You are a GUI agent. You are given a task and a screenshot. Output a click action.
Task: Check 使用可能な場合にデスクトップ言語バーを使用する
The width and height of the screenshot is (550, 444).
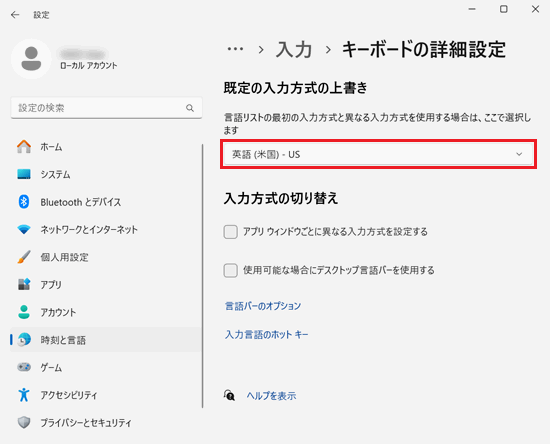tap(230, 270)
